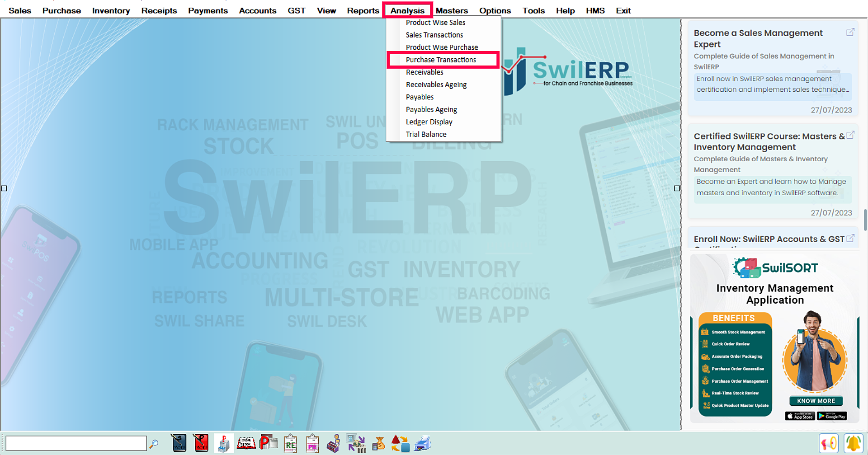The image size is (868, 455).
Task: Open the sales invoice (S) icon
Action: pos(179,443)
